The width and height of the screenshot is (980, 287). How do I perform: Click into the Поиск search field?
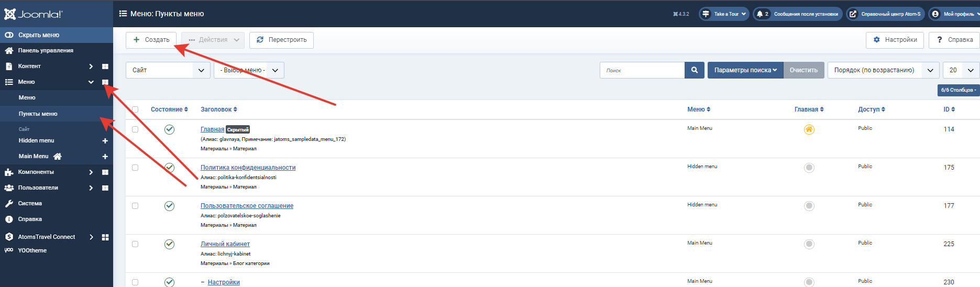pos(642,70)
